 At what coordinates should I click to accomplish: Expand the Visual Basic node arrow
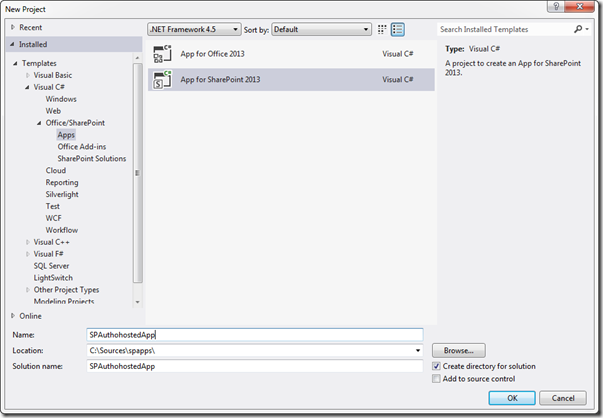point(28,75)
